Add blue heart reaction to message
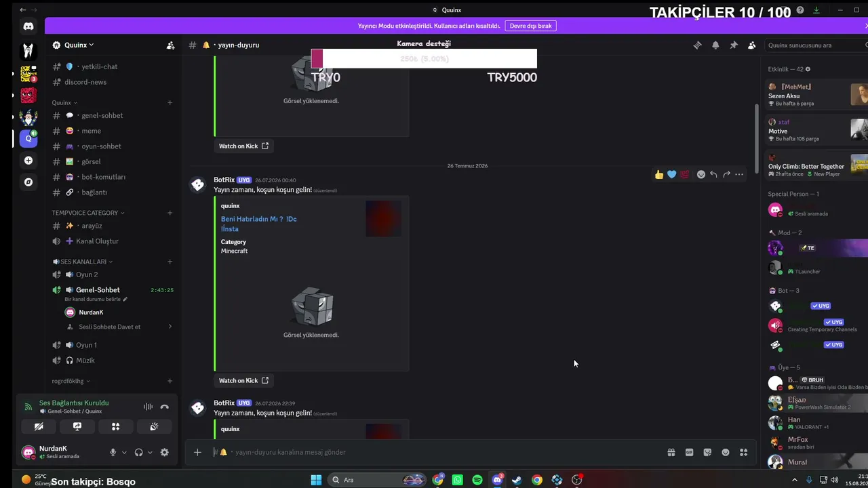This screenshot has height=488, width=868. pos(671,174)
